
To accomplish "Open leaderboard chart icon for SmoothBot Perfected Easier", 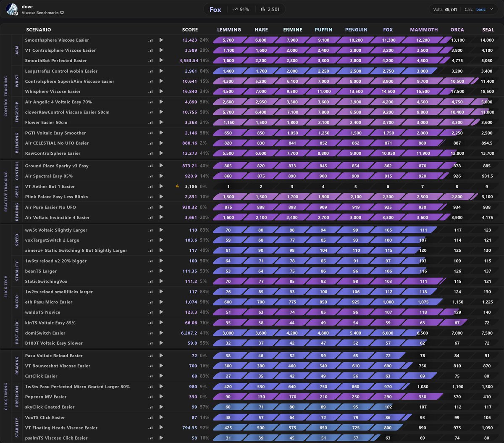I will (150, 61).
